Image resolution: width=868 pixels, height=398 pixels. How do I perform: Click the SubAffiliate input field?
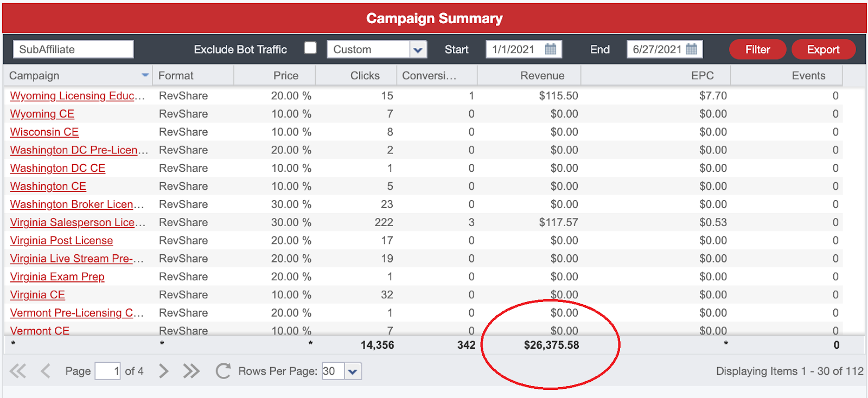[x=73, y=49]
